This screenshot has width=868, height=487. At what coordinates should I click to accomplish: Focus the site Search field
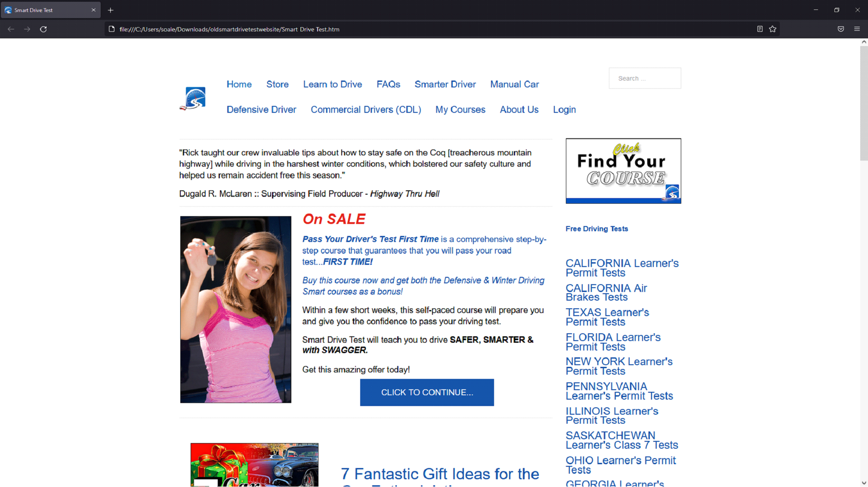click(644, 78)
